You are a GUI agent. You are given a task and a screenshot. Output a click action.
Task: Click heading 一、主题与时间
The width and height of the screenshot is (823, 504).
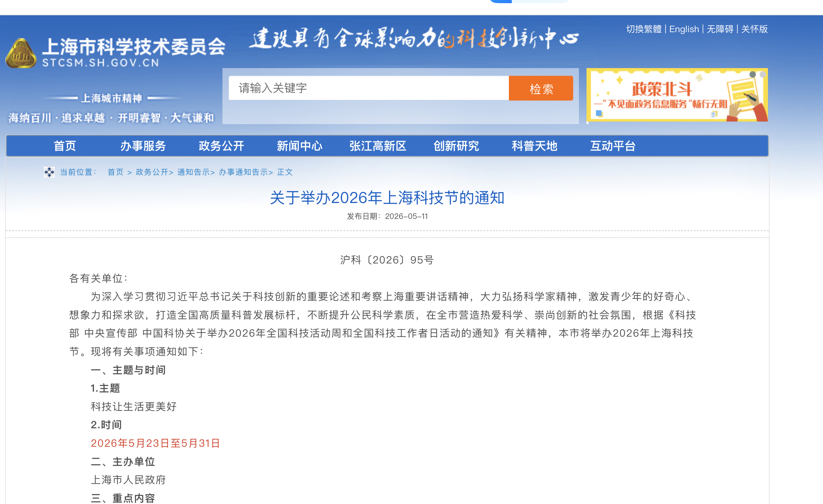128,370
